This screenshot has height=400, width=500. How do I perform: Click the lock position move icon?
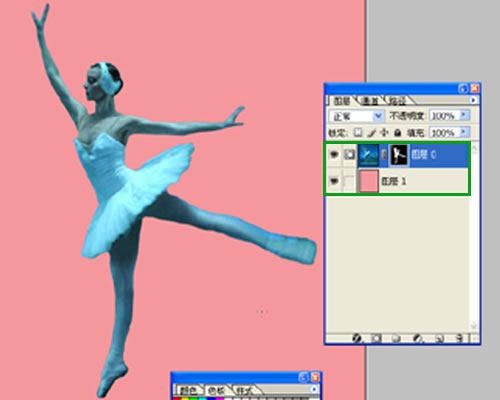[384, 133]
